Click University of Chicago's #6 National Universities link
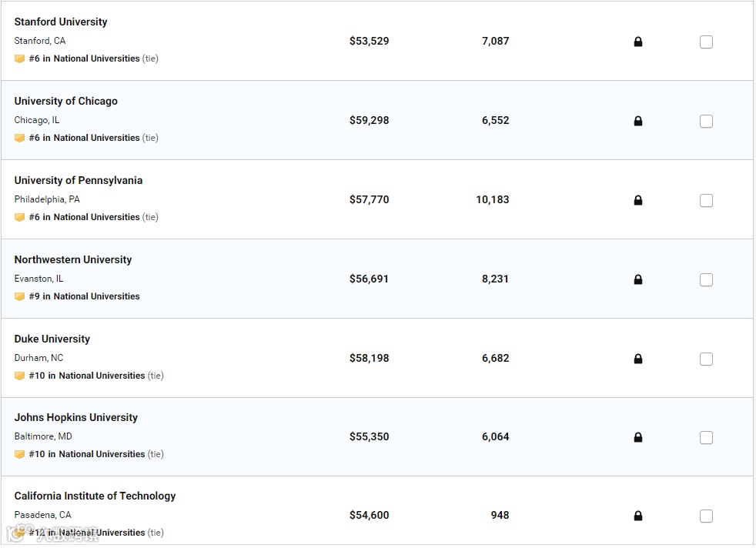This screenshot has height=548, width=756. pos(84,138)
